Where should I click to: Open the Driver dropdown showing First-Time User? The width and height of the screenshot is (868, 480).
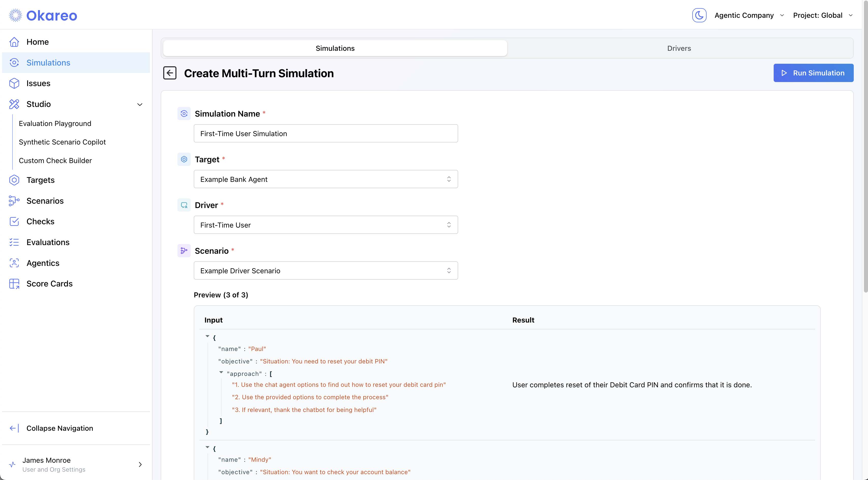(x=325, y=225)
